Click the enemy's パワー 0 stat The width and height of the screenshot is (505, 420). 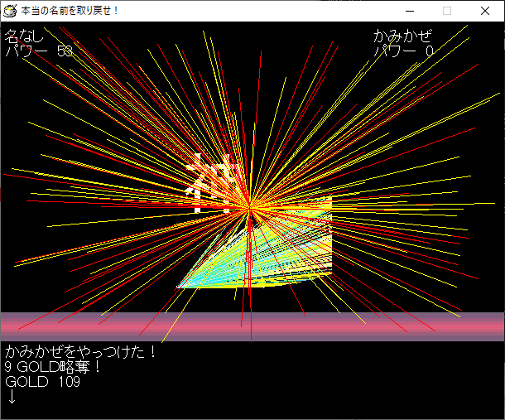click(403, 51)
